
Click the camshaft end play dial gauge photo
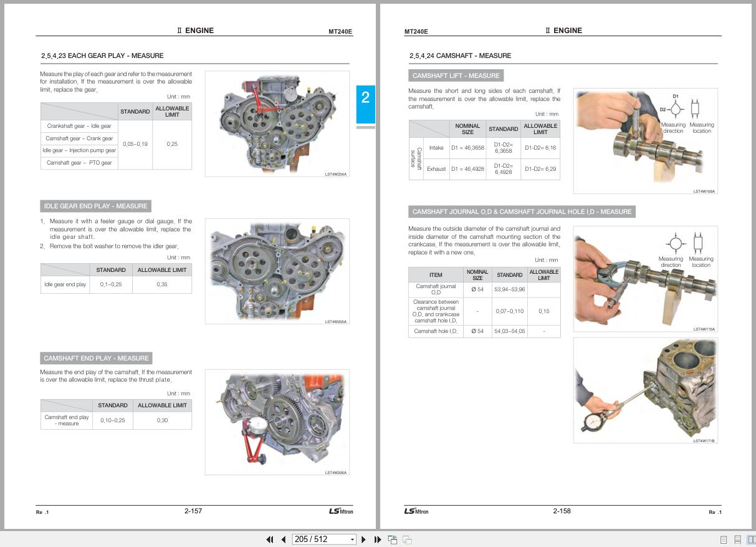pos(277,422)
